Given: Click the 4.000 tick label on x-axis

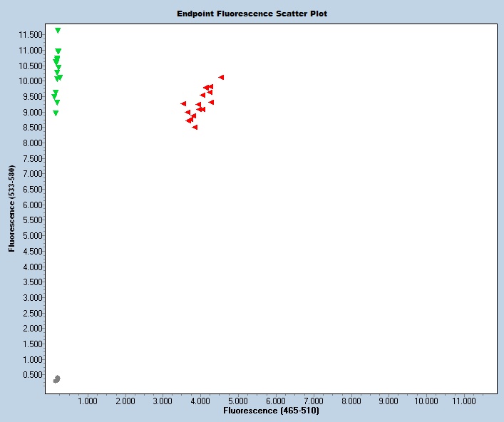Looking at the screenshot, I should tap(200, 401).
